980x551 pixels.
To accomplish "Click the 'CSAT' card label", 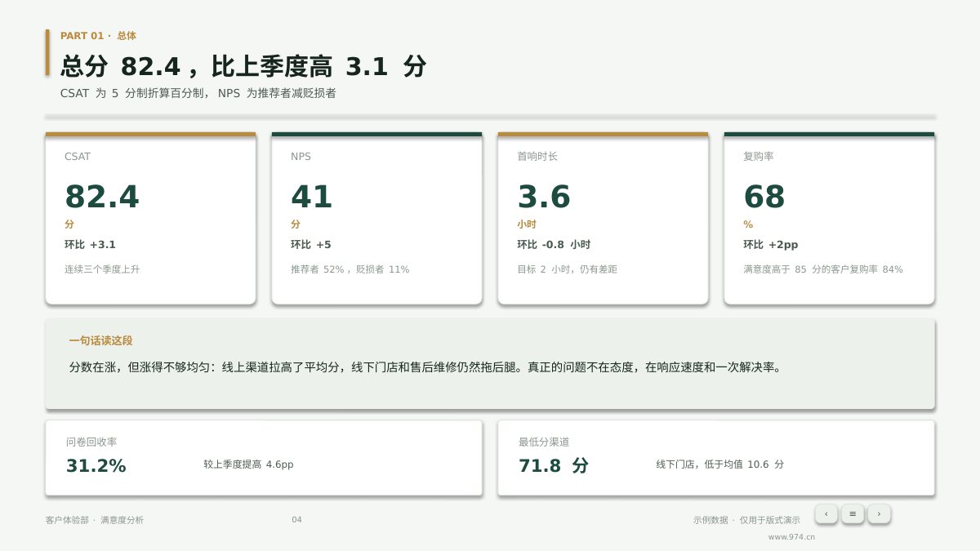I will tap(78, 156).
